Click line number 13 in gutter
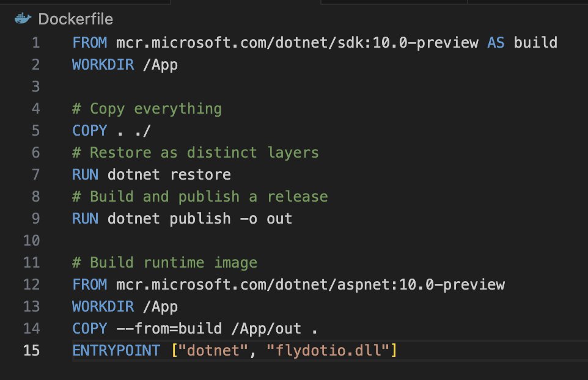Image resolution: width=588 pixels, height=380 pixels. point(32,307)
